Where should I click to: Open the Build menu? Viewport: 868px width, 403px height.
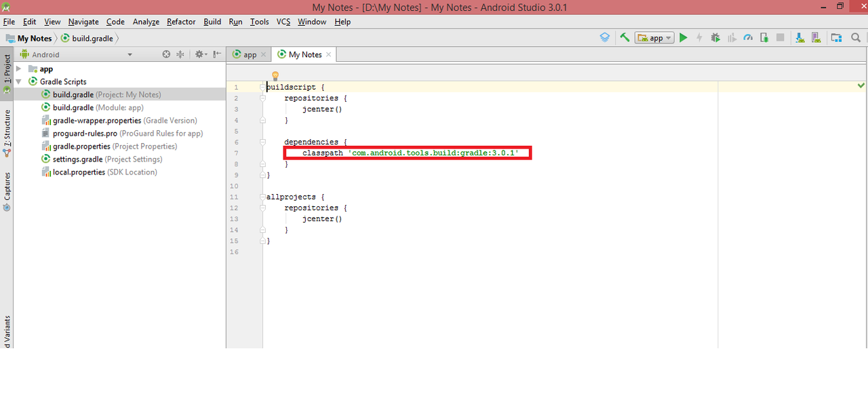coord(212,22)
